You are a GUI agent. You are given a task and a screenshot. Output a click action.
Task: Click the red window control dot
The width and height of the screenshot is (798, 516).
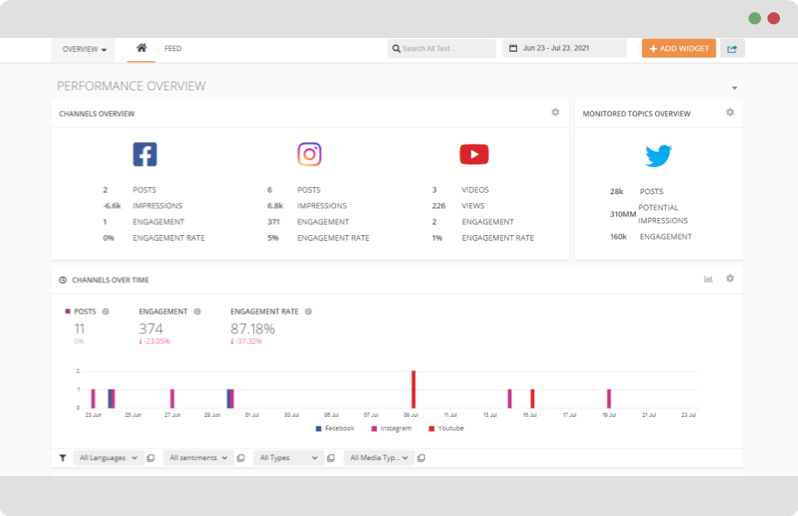point(774,18)
